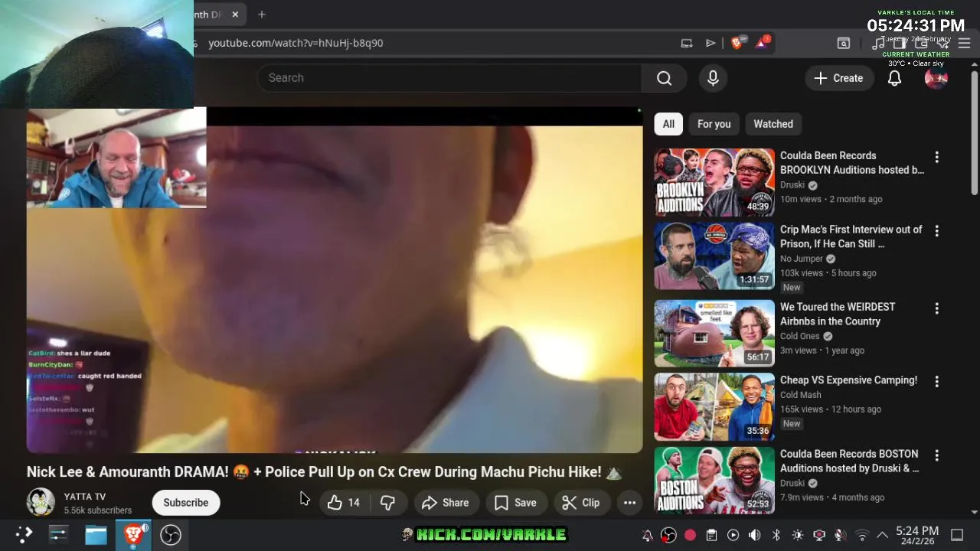
Task: Open the browser hamburger main menu
Action: (x=965, y=43)
